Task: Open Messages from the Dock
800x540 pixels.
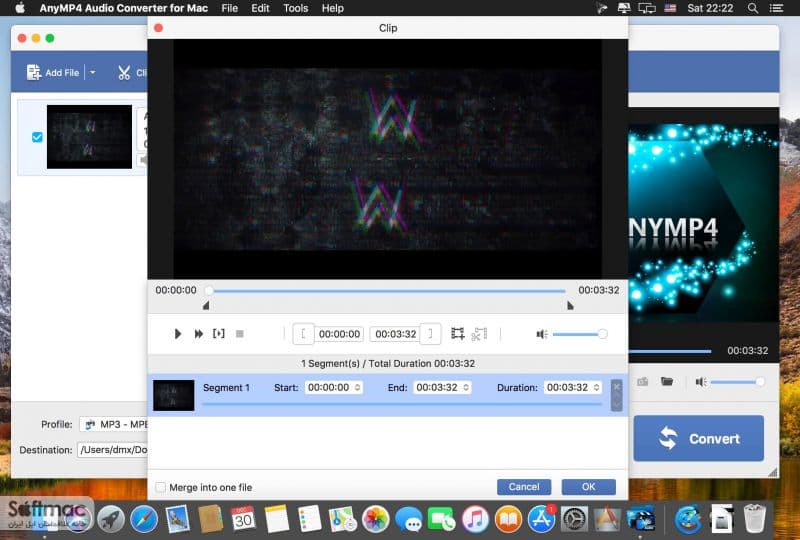Action: coord(409,520)
